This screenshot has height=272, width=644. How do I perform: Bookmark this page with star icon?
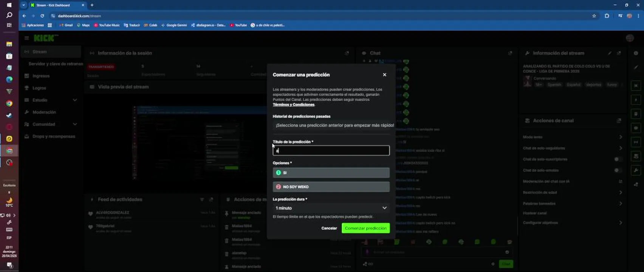[x=594, y=16]
